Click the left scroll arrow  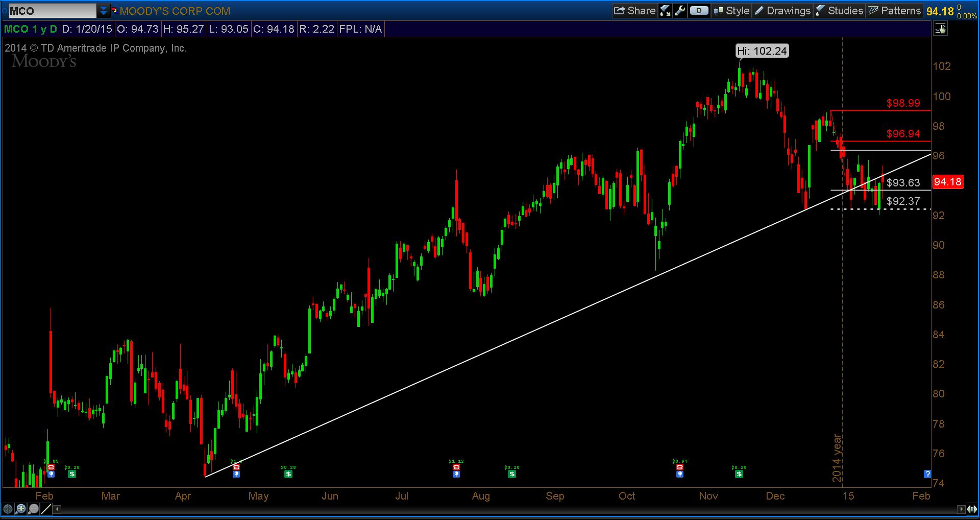(x=58, y=509)
